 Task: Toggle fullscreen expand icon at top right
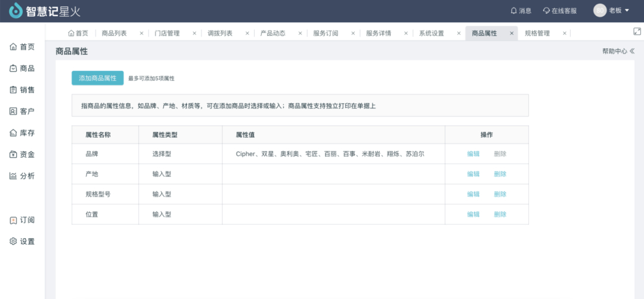(636, 31)
